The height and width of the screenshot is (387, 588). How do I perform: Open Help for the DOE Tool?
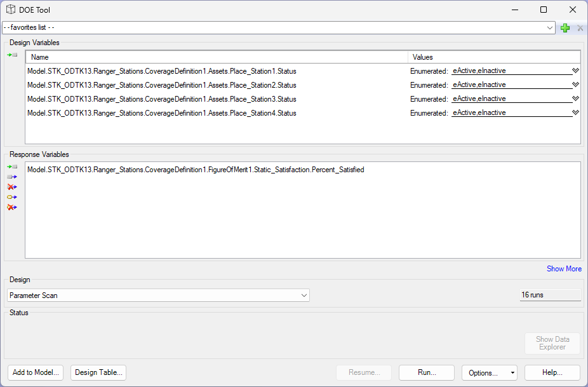click(552, 373)
